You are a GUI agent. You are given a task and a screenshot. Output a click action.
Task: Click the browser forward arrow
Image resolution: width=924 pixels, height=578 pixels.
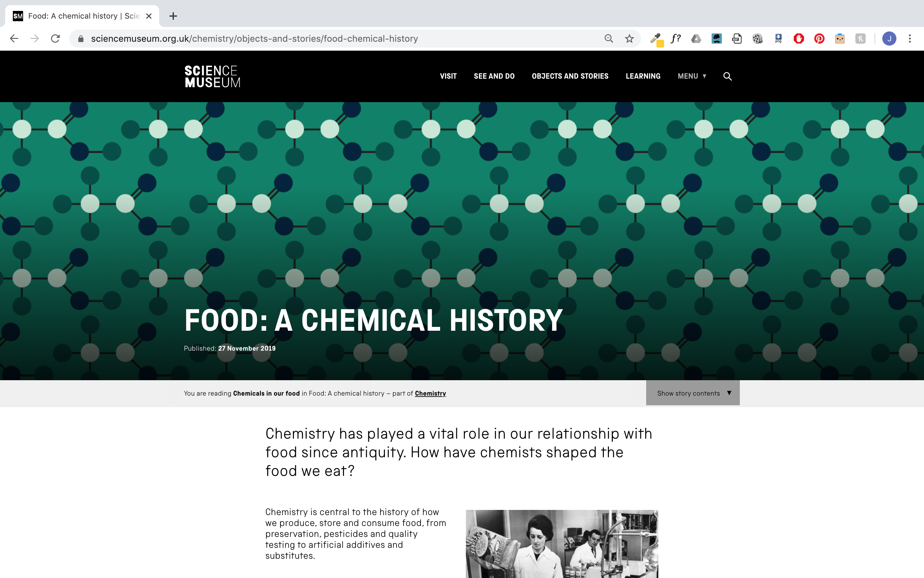tap(35, 39)
